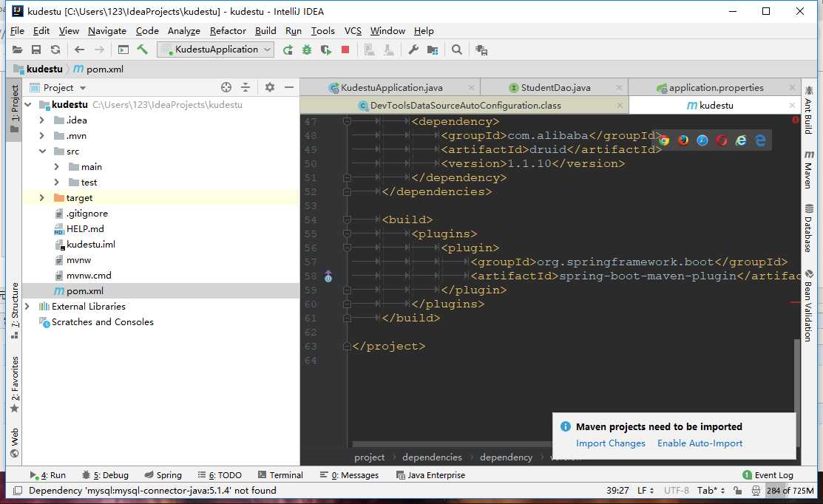The image size is (823, 504).
Task: Open Project panel gear settings
Action: pos(270,88)
